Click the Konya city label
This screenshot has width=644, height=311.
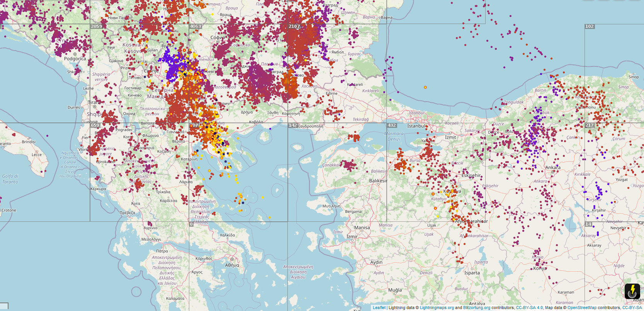coord(539,268)
